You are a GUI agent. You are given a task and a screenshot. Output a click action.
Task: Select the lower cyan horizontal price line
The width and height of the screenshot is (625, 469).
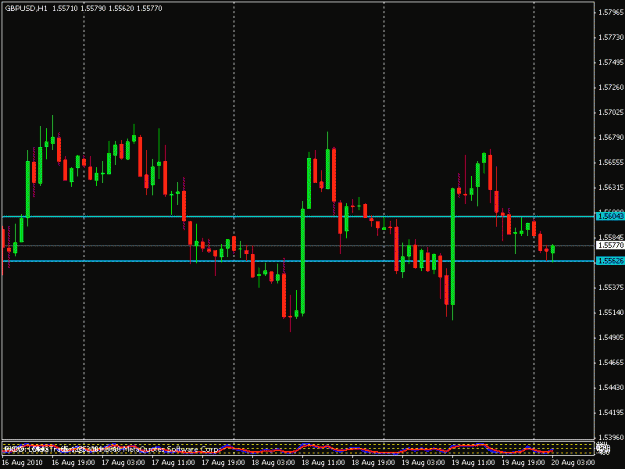coord(298,261)
